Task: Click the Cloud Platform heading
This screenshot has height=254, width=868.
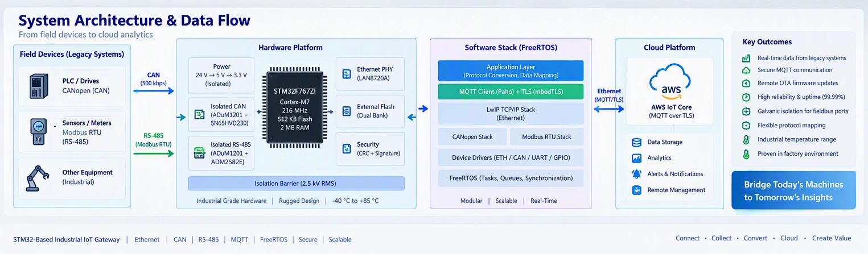Action: (x=669, y=48)
